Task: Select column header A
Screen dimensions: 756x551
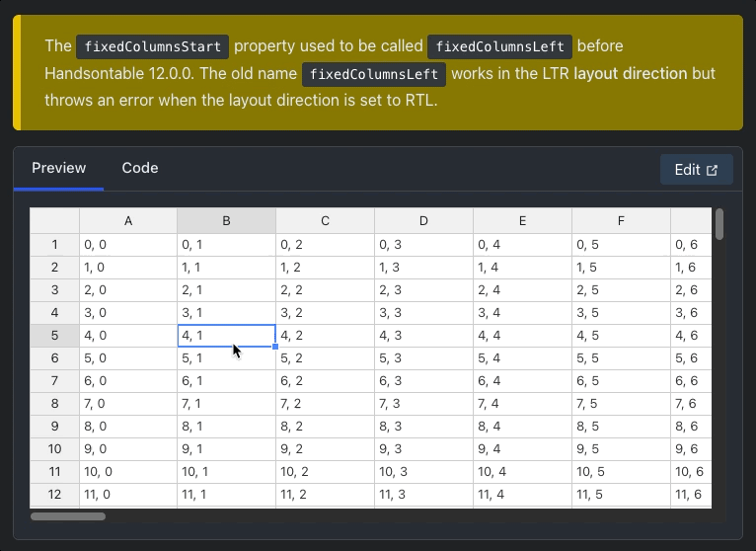Action: tap(128, 221)
